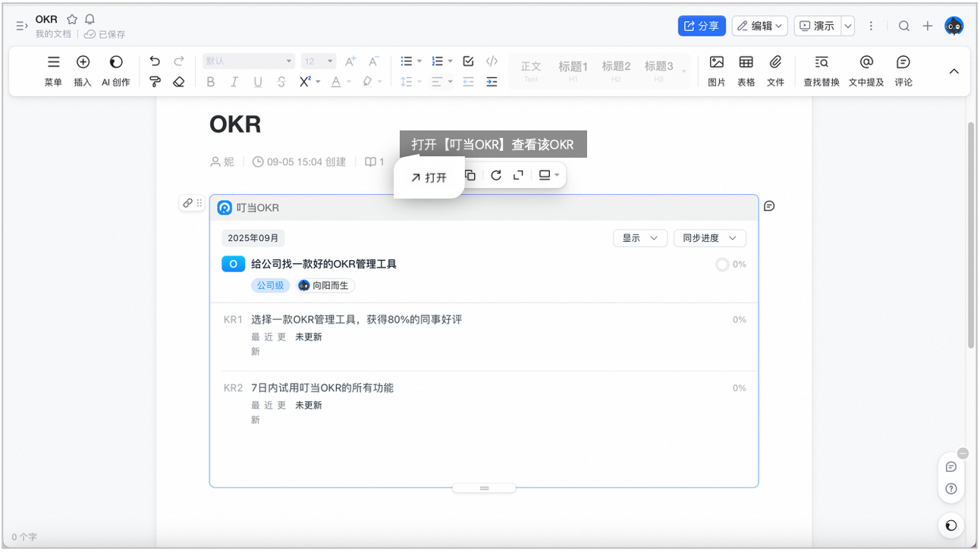Screen dimensions: 980x552
Task: Toggle strikethrough formatting
Action: point(281,82)
